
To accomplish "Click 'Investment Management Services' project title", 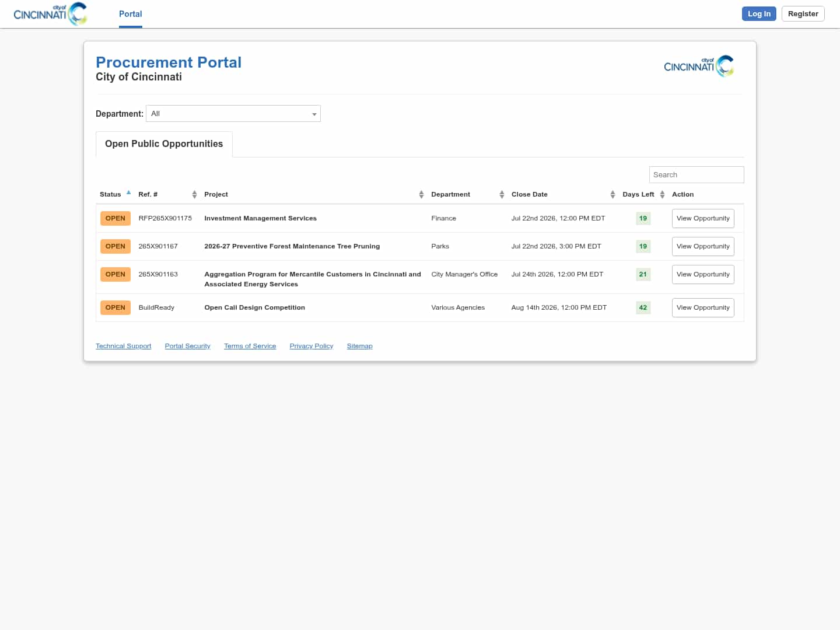I will [x=260, y=219].
